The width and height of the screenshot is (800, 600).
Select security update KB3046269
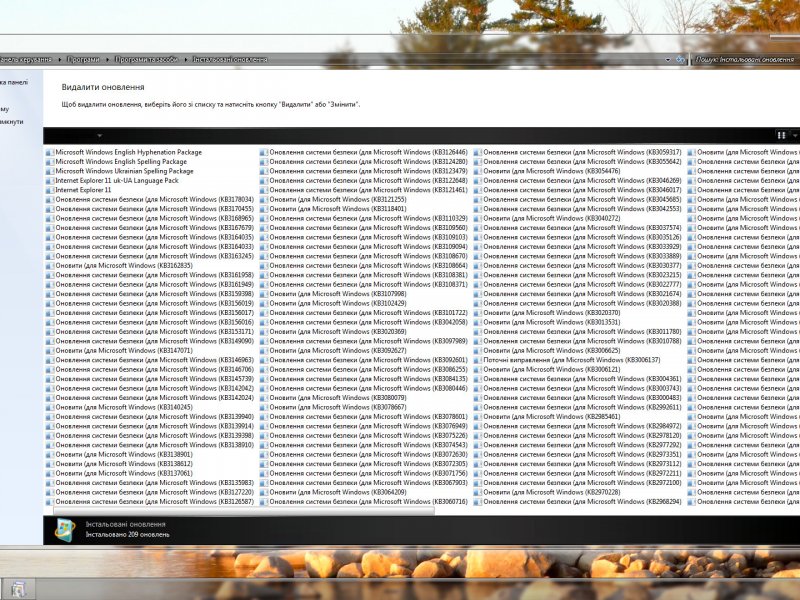[x=582, y=181]
